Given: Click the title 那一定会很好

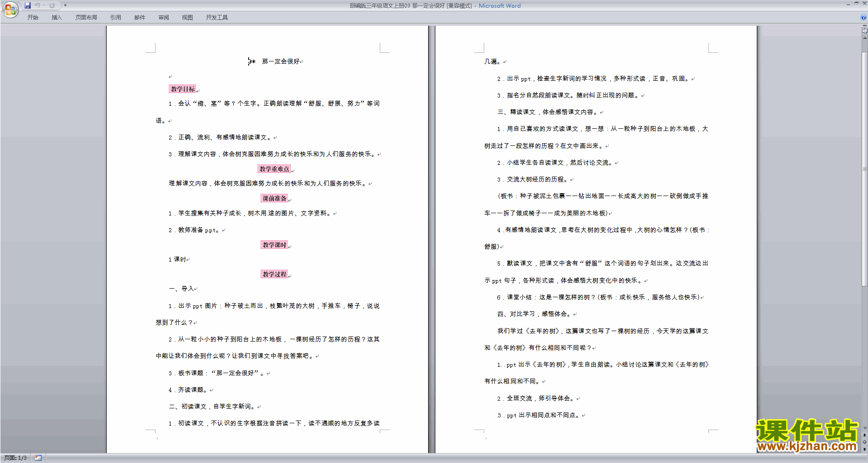Looking at the screenshot, I should [x=280, y=61].
